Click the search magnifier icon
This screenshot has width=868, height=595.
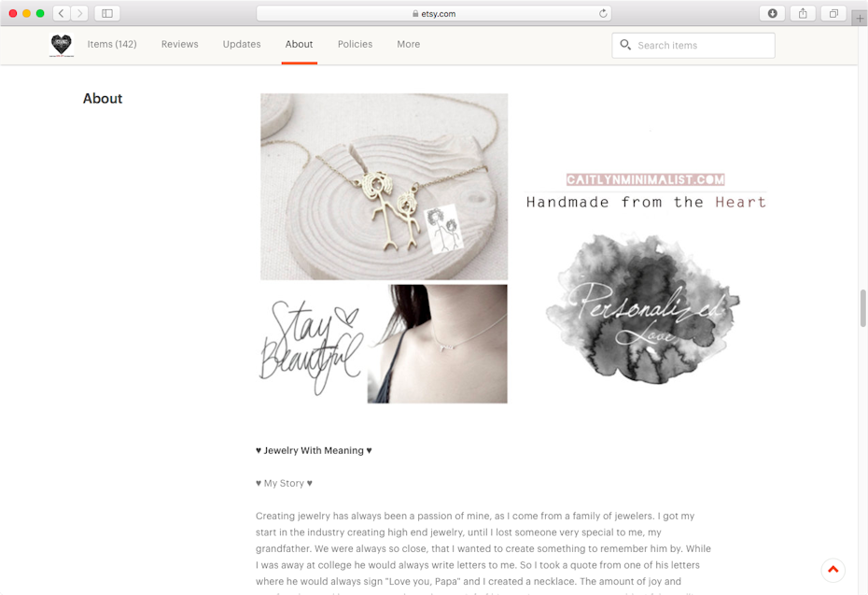625,44
